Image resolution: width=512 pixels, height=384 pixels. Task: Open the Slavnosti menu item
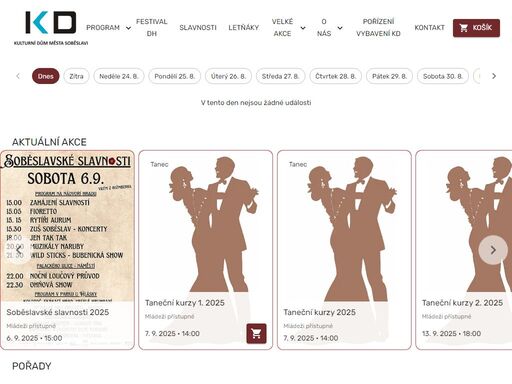coord(198,28)
